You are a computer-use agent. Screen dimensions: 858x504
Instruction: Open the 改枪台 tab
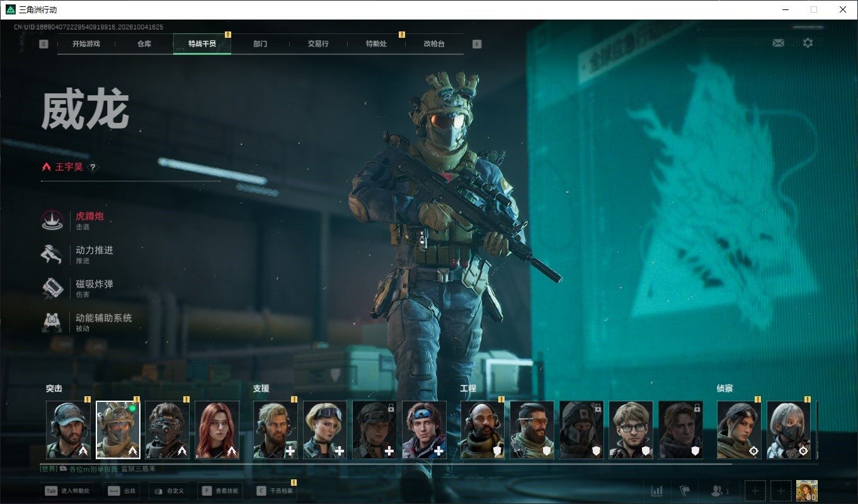[x=434, y=44]
